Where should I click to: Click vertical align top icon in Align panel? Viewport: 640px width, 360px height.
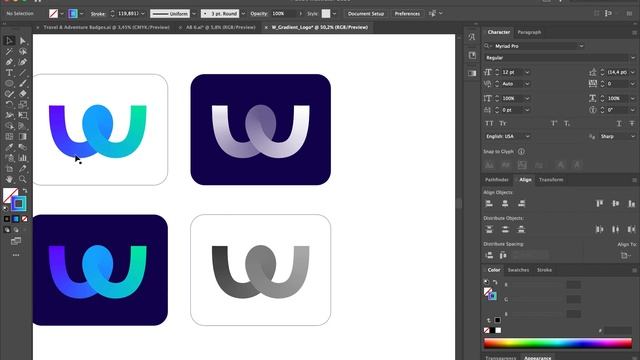(x=599, y=203)
